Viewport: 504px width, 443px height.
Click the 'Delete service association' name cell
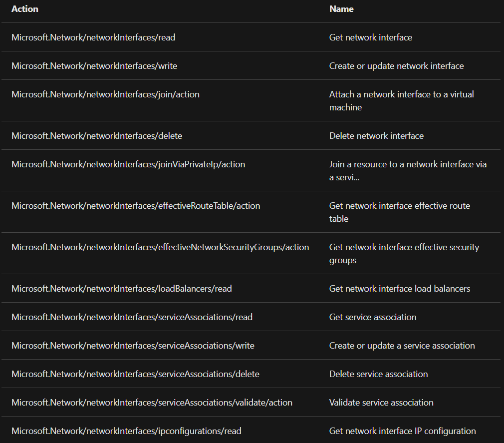(379, 374)
